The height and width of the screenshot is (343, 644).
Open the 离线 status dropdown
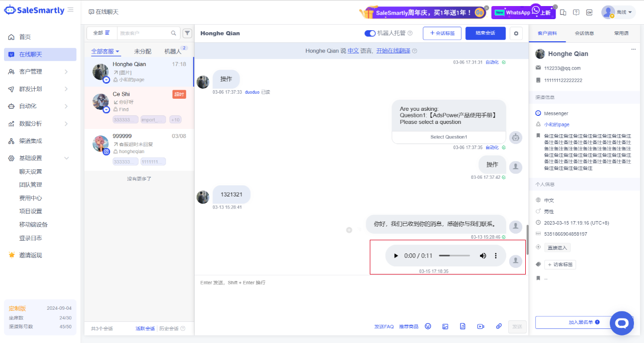click(618, 12)
